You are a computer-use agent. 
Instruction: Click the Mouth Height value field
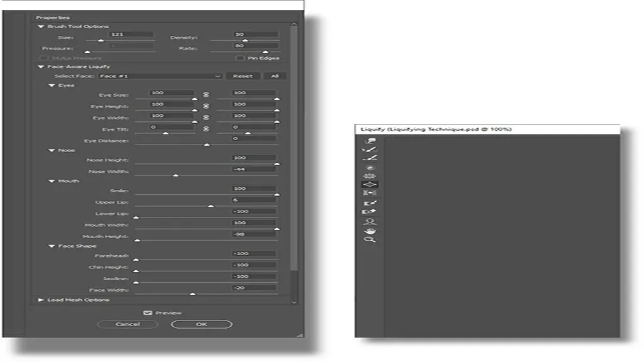point(253,234)
